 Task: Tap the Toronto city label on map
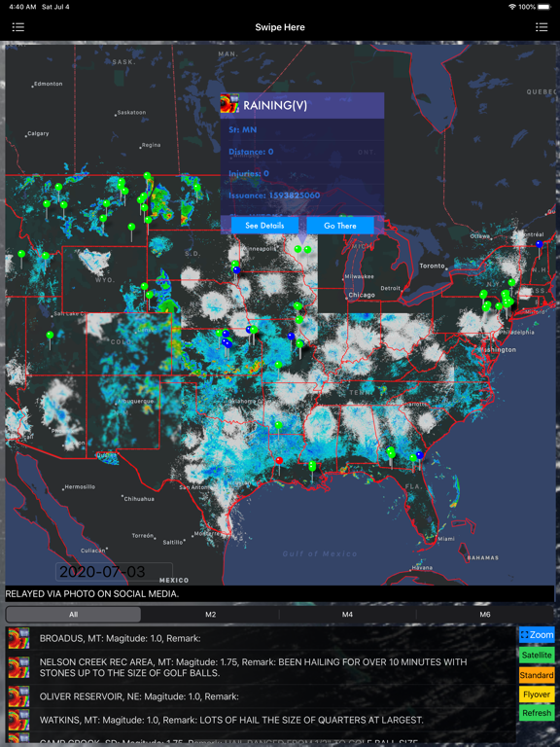[x=432, y=266]
